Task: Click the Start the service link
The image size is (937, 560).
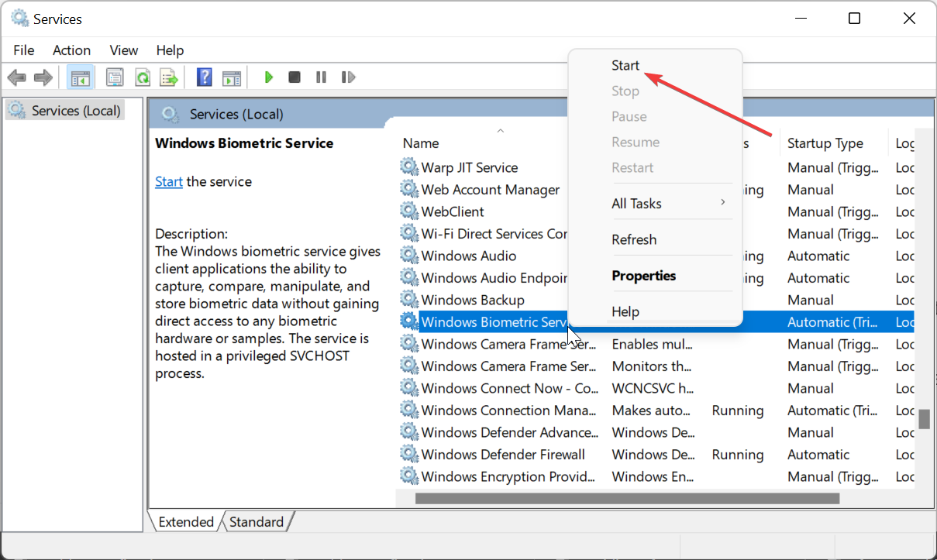Action: [169, 182]
